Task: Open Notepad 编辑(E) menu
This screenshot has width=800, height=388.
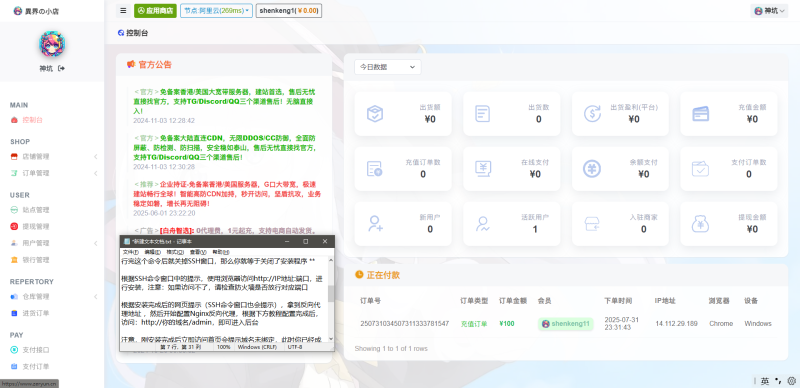Action: pyautogui.click(x=152, y=252)
